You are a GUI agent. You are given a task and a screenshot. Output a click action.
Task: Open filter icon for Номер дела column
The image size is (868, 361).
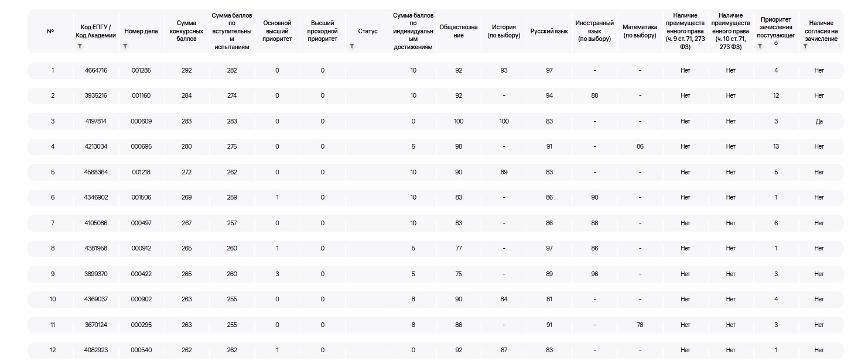pos(125,46)
